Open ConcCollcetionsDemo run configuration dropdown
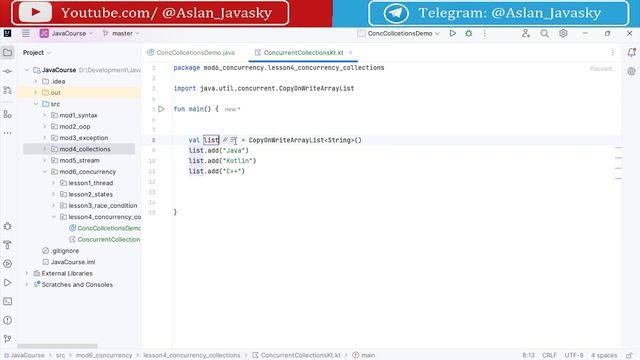The height and width of the screenshot is (360, 640). pyautogui.click(x=398, y=33)
